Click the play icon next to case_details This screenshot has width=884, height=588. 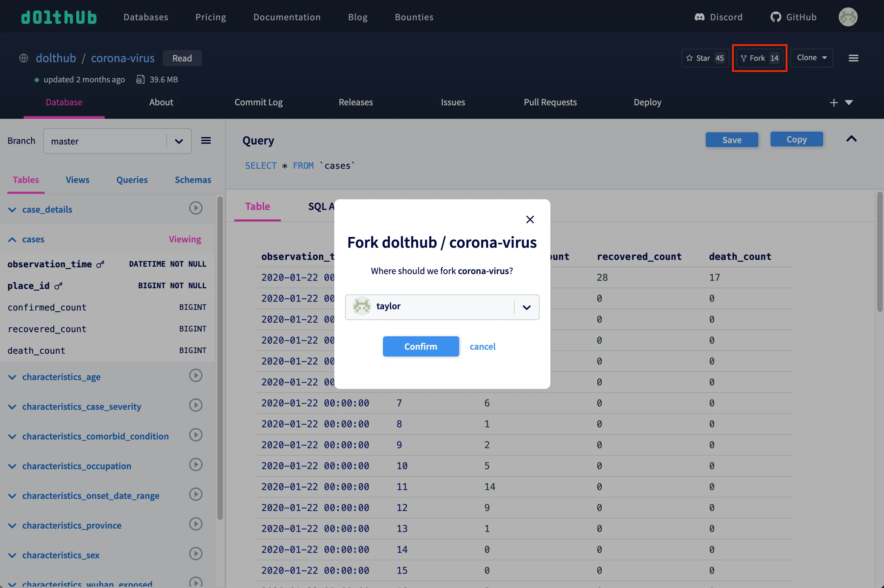coord(196,208)
